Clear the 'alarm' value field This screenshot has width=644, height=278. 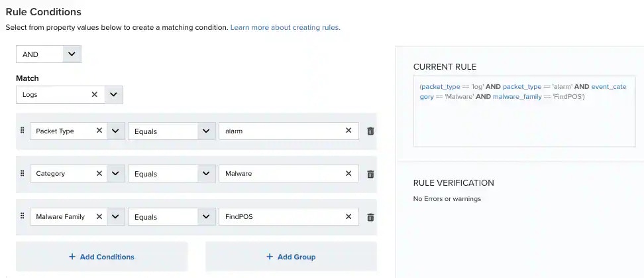(349, 130)
